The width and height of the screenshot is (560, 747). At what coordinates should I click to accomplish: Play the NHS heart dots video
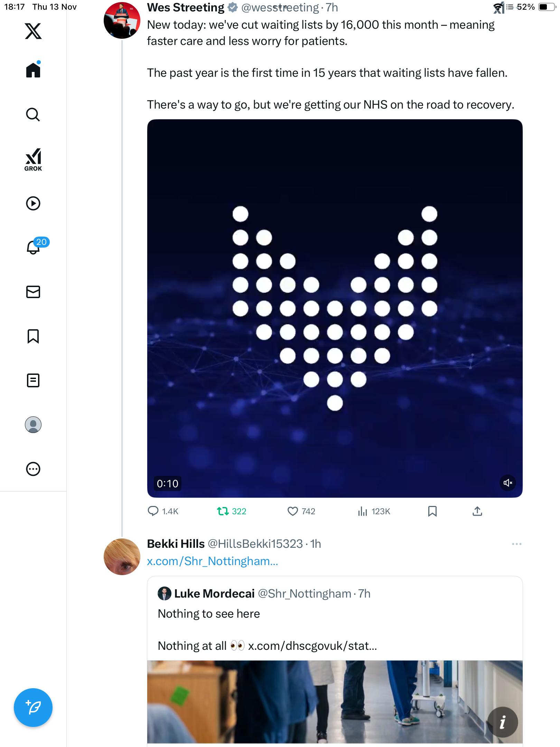pyautogui.click(x=335, y=308)
